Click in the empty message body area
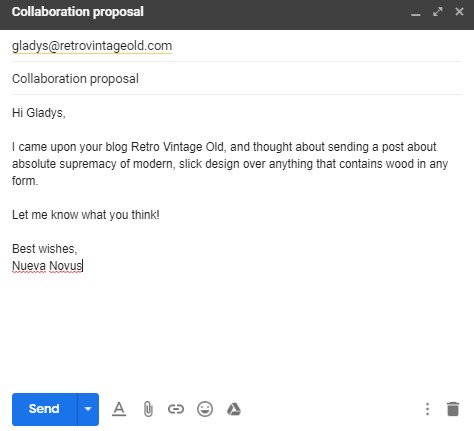This screenshot has height=431, width=474. [237, 330]
